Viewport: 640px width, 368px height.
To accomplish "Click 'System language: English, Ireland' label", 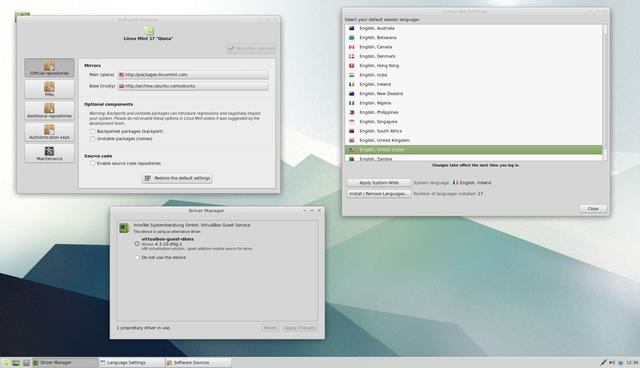I will tap(452, 183).
